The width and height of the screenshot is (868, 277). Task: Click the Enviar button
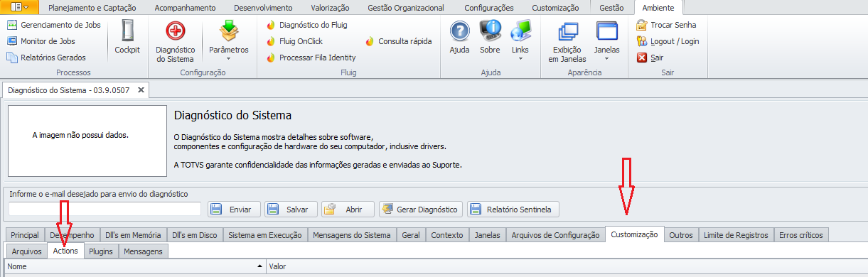[x=233, y=210]
